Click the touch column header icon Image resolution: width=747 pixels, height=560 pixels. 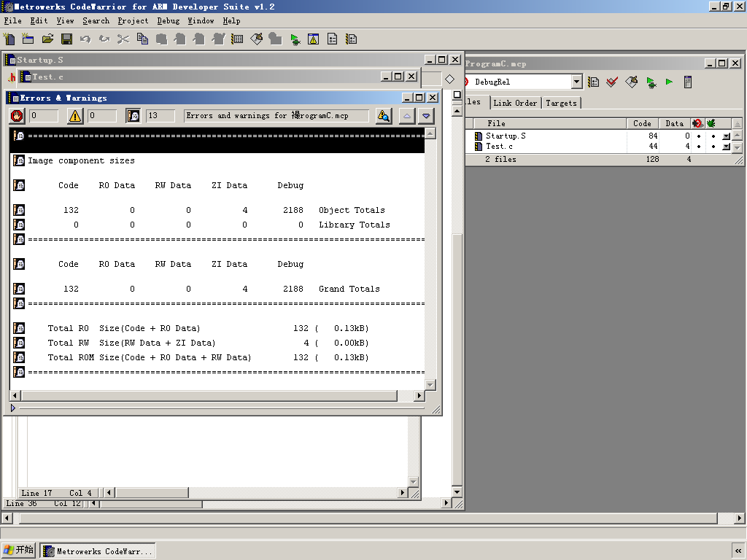(697, 123)
